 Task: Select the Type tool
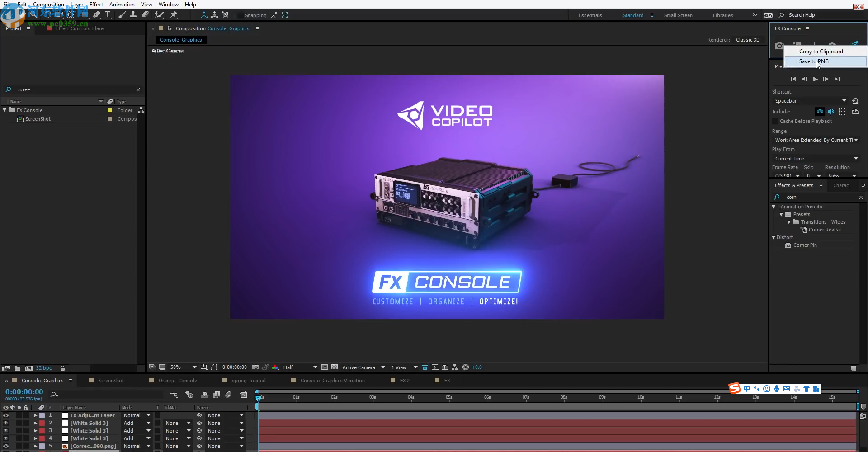[107, 14]
